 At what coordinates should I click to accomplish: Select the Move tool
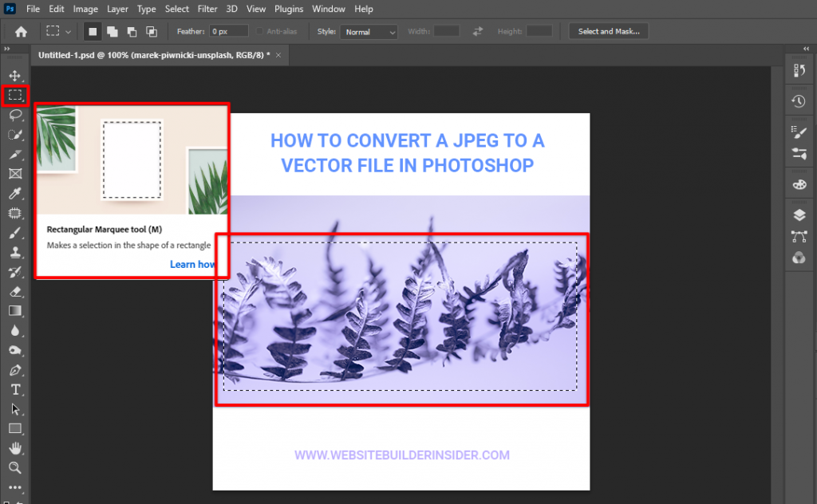(16, 76)
